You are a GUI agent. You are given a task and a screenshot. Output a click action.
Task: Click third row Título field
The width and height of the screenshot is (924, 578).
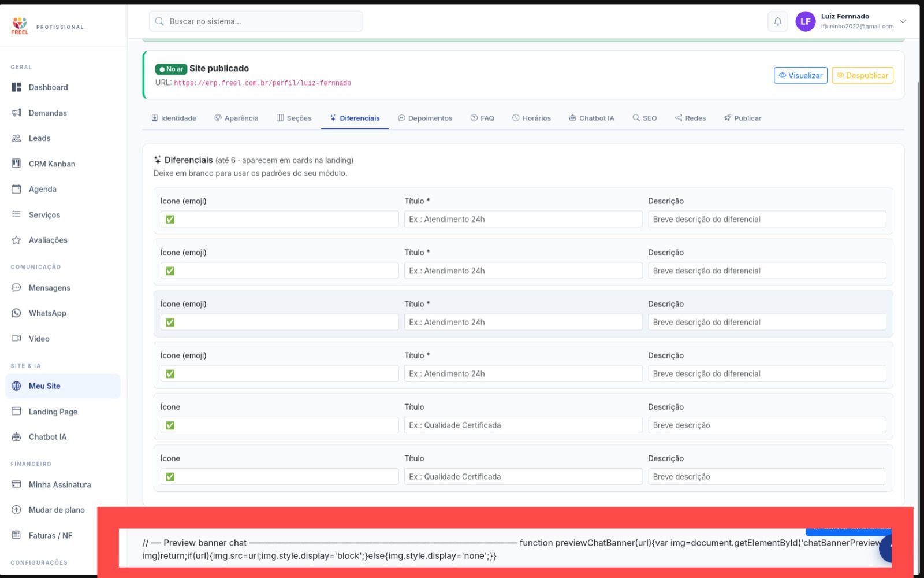click(x=523, y=322)
